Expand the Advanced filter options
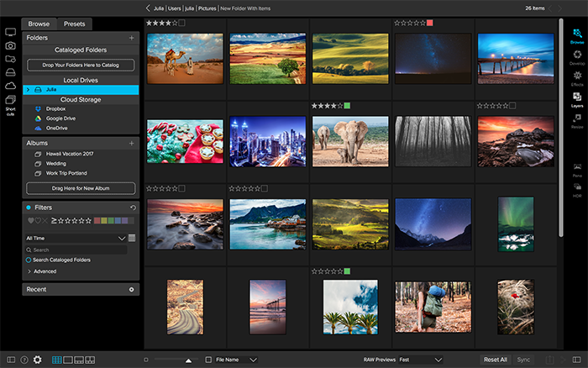The image size is (588, 368). 42,271
